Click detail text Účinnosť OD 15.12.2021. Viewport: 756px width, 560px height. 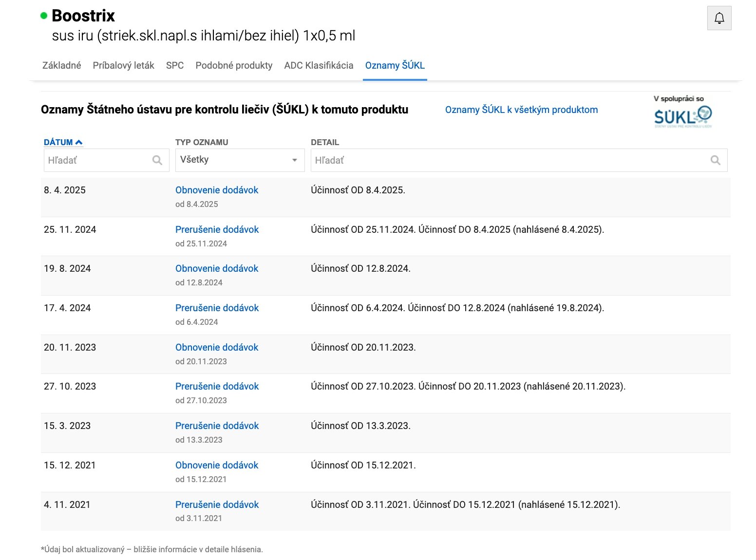point(363,465)
